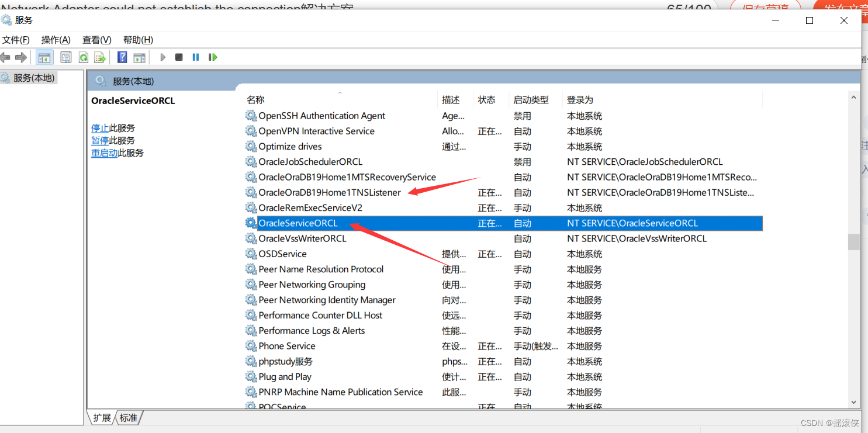Image resolution: width=868 pixels, height=433 pixels.
Task: Start the service using the play icon
Action: coord(162,57)
